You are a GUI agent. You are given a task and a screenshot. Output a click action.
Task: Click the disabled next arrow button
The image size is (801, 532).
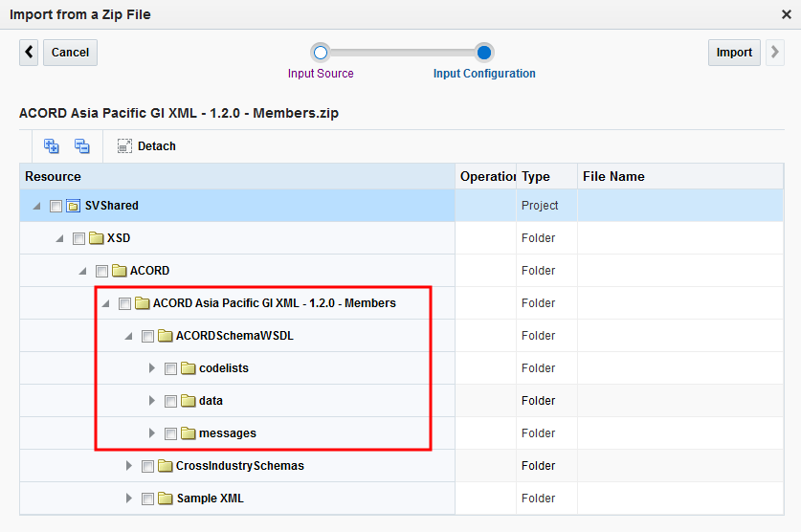(x=774, y=52)
